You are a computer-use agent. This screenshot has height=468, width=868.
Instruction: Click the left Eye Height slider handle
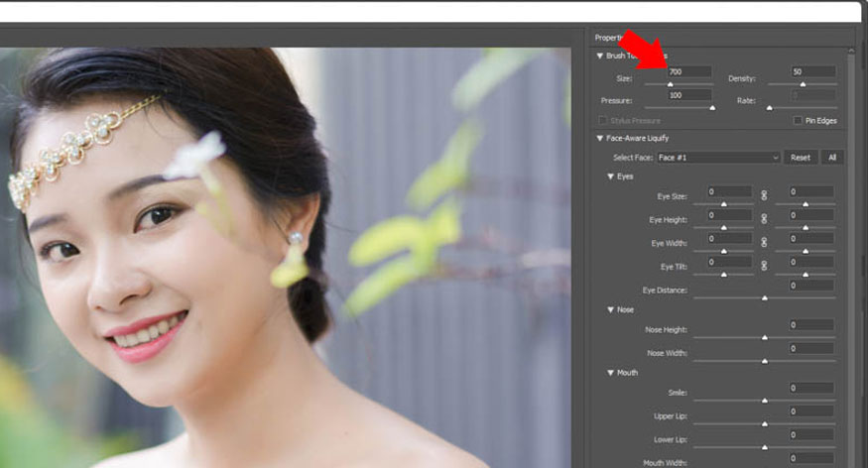(723, 227)
